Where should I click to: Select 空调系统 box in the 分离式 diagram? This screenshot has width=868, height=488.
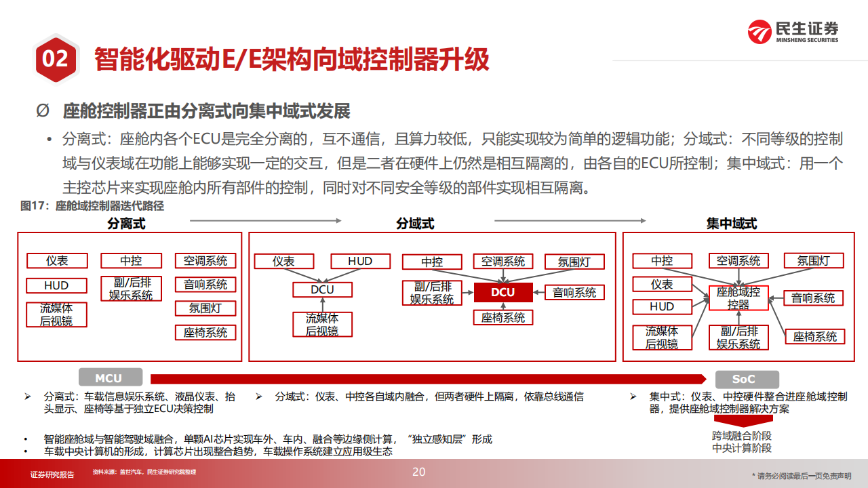coord(205,261)
